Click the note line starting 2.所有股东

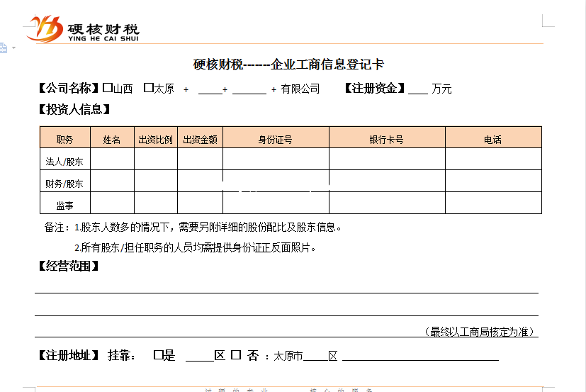click(195, 247)
